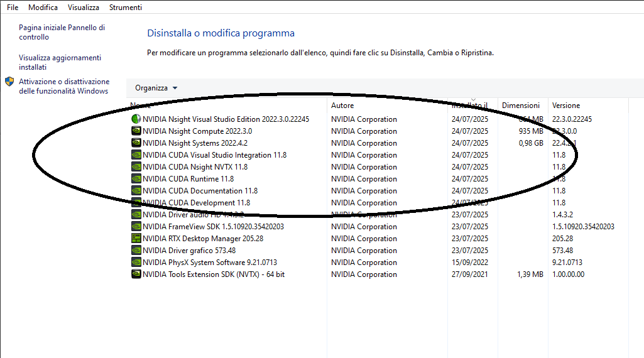Select NVIDIA CUDA Development 11.8 entry
This screenshot has width=644, height=358.
tap(196, 202)
